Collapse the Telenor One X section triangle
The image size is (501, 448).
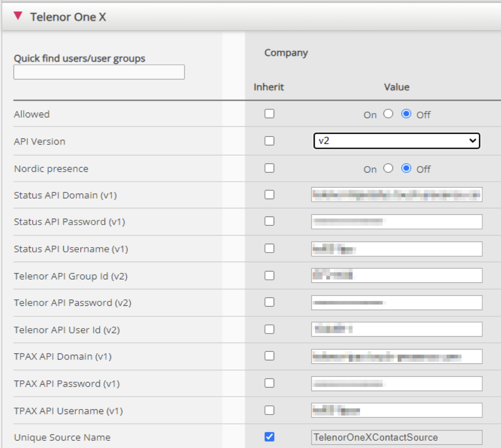pos(18,16)
